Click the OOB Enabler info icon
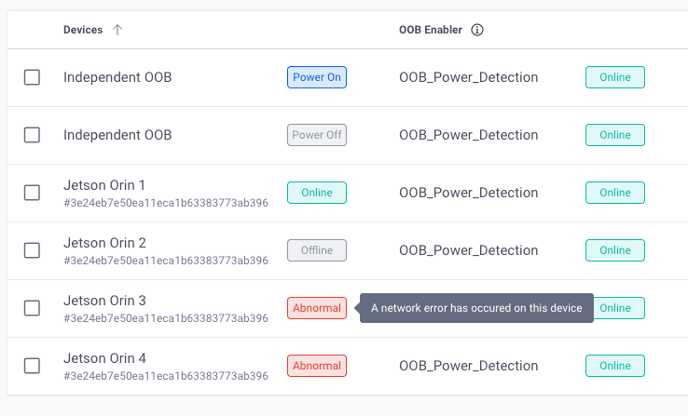 coord(477,30)
